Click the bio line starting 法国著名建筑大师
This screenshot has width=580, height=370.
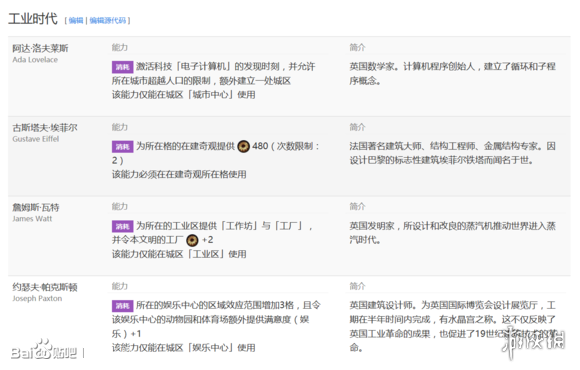click(x=452, y=146)
